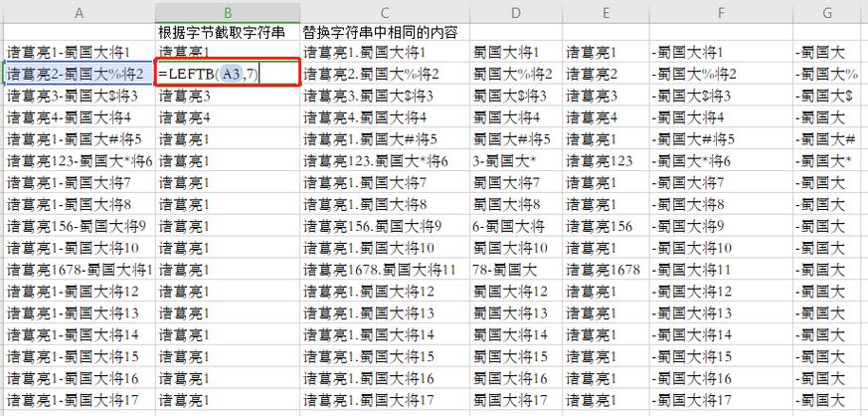Select column D cell 蜀国大#将5
868x416 pixels.
(x=516, y=139)
